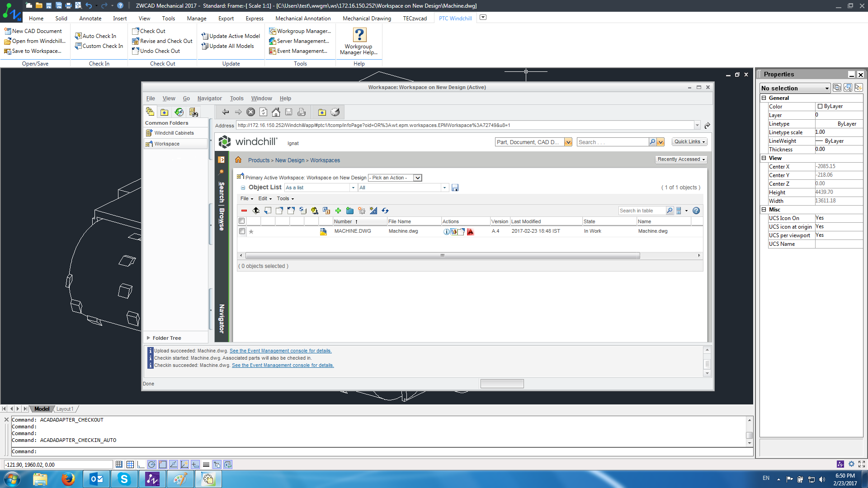Image resolution: width=868 pixels, height=488 pixels.
Task: Open Outlook from the taskbar
Action: [96, 479]
